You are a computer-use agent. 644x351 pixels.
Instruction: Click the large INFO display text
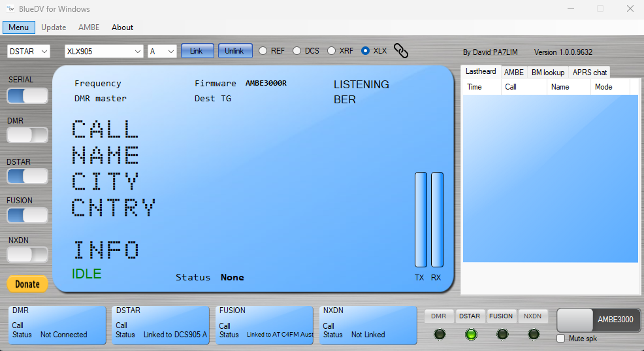tap(106, 250)
